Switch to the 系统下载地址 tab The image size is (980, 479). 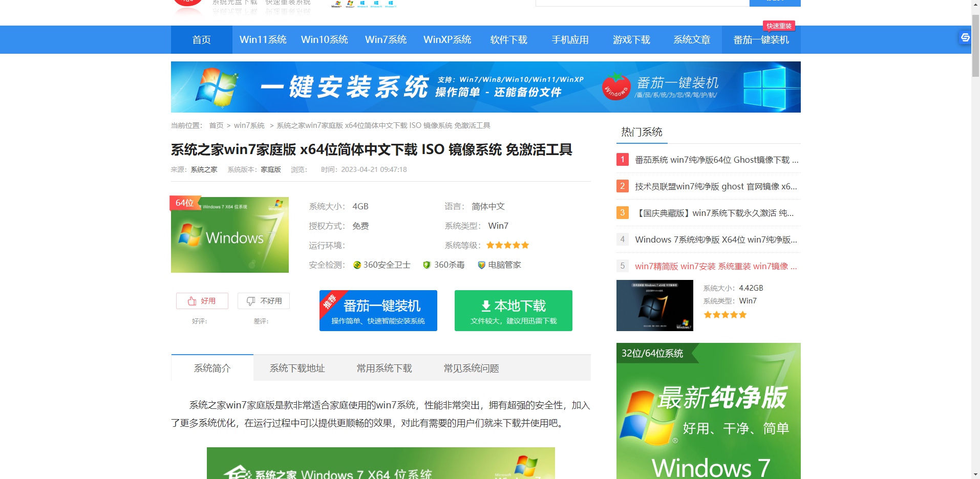(297, 368)
